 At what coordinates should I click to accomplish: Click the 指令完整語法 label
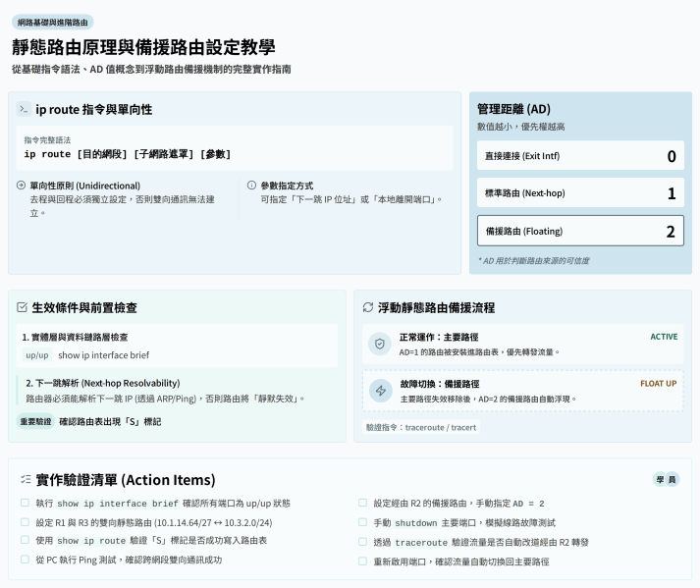point(47,140)
